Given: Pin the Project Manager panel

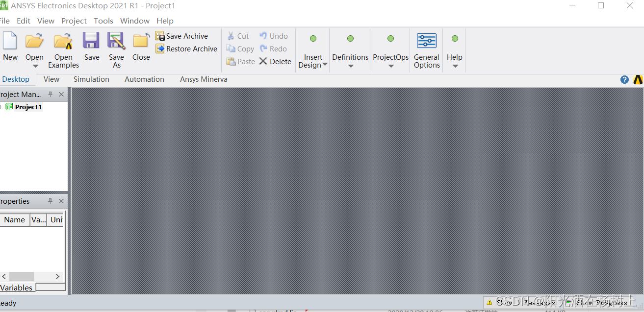Looking at the screenshot, I should click(x=50, y=94).
